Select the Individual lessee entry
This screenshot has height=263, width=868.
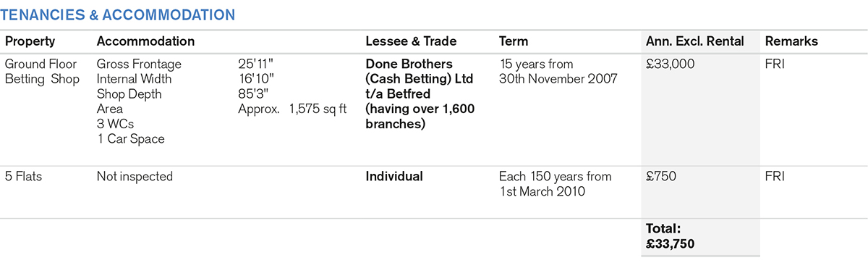pos(394,176)
